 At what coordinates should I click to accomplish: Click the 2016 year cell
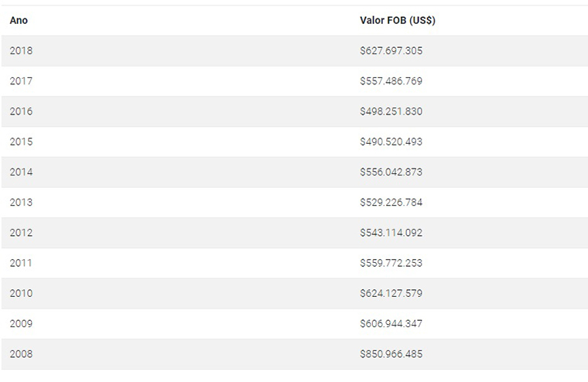tap(21, 111)
